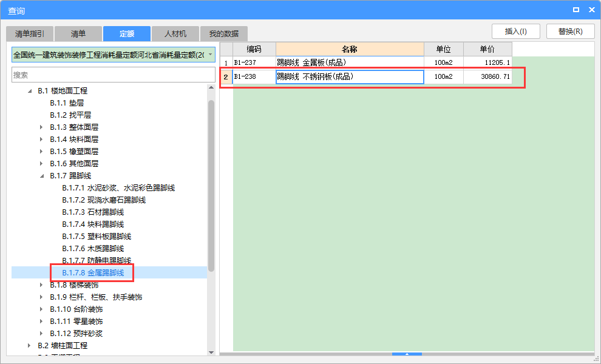This screenshot has width=601, height=364.
Task: Select B.1.7.3 石材踢脚线
Action: point(93,212)
